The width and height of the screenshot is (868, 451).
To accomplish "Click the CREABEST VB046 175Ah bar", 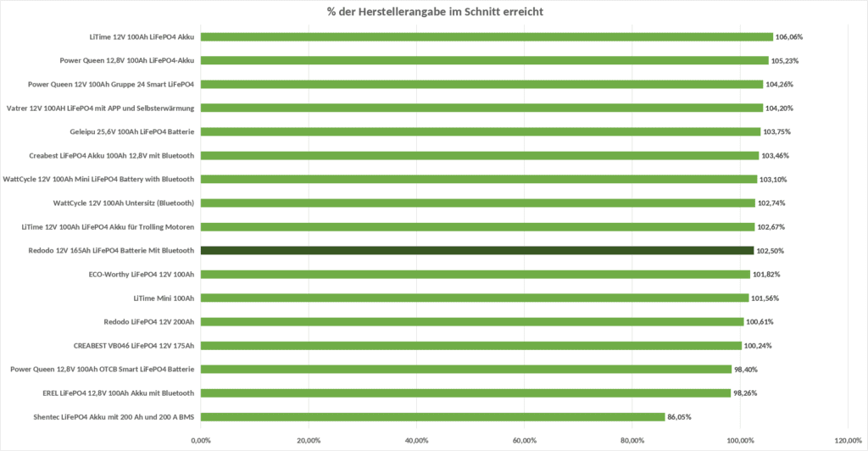I will pyautogui.click(x=470, y=345).
